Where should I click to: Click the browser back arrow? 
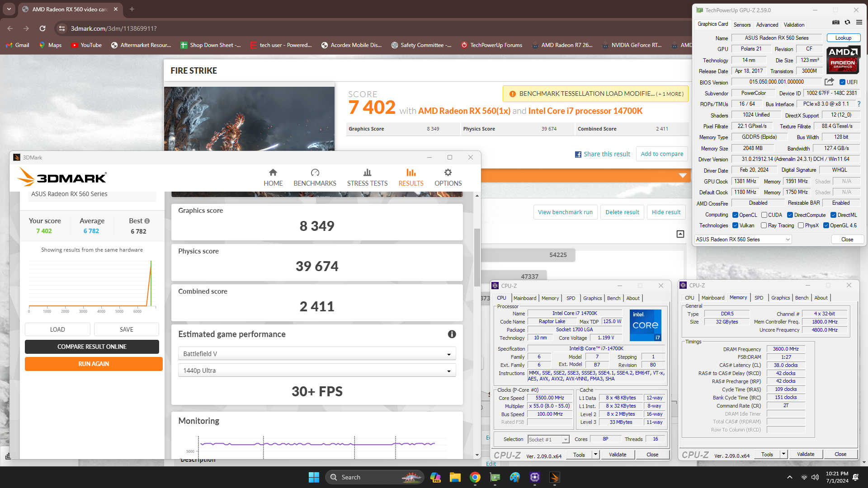[x=10, y=28]
